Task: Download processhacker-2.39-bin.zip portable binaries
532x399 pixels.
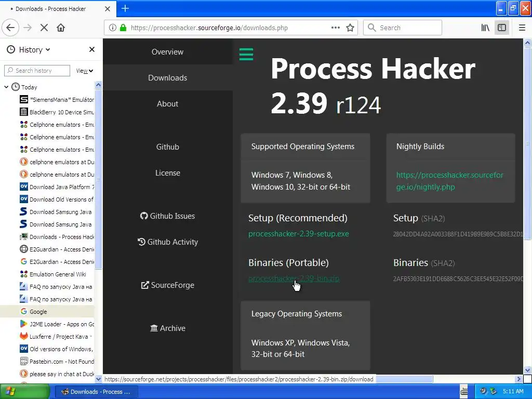Action: click(294, 278)
